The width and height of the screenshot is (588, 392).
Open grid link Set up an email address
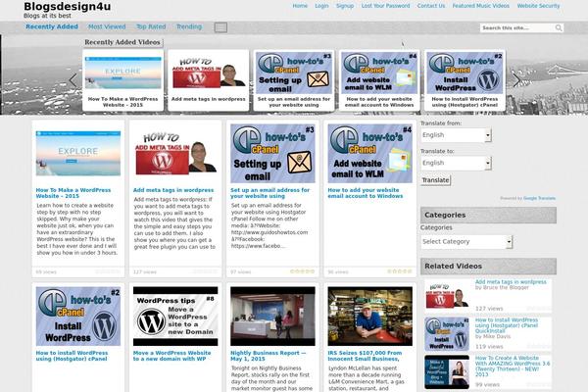(x=270, y=193)
